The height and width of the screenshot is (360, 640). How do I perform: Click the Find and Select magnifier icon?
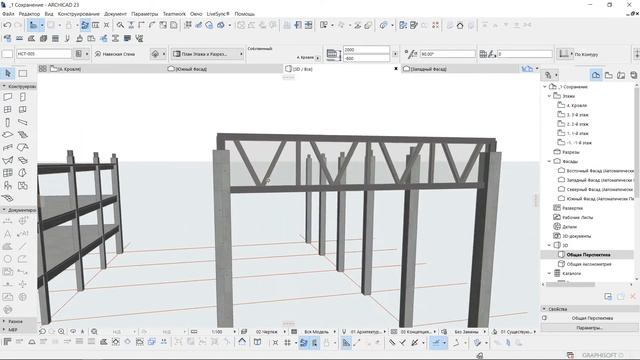point(120,25)
